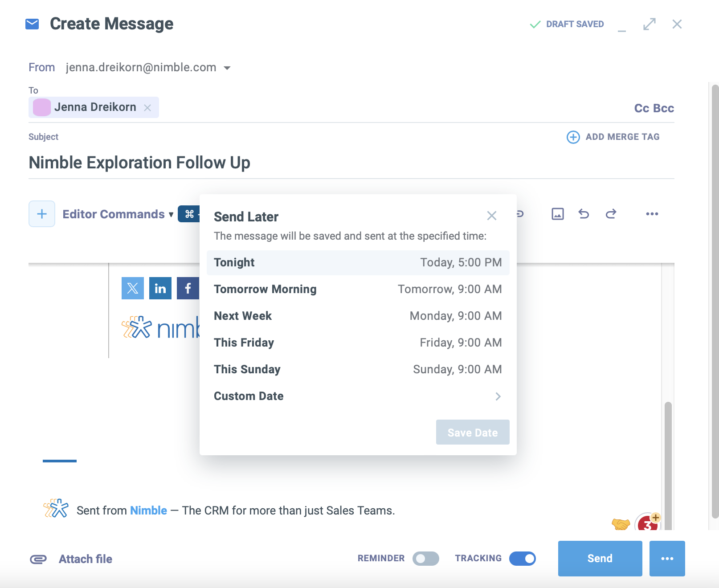This screenshot has width=719, height=588.
Task: Click the Facebook icon in signature
Action: click(188, 288)
